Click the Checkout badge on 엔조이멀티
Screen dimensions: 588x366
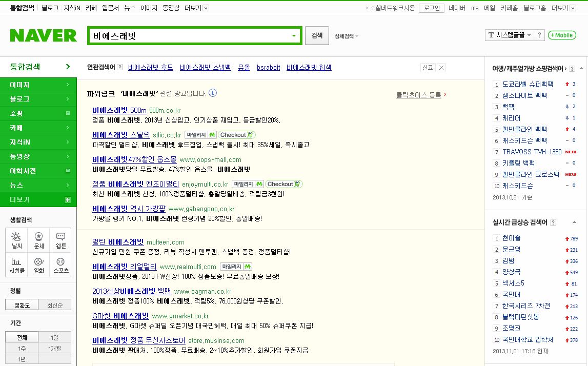point(284,184)
